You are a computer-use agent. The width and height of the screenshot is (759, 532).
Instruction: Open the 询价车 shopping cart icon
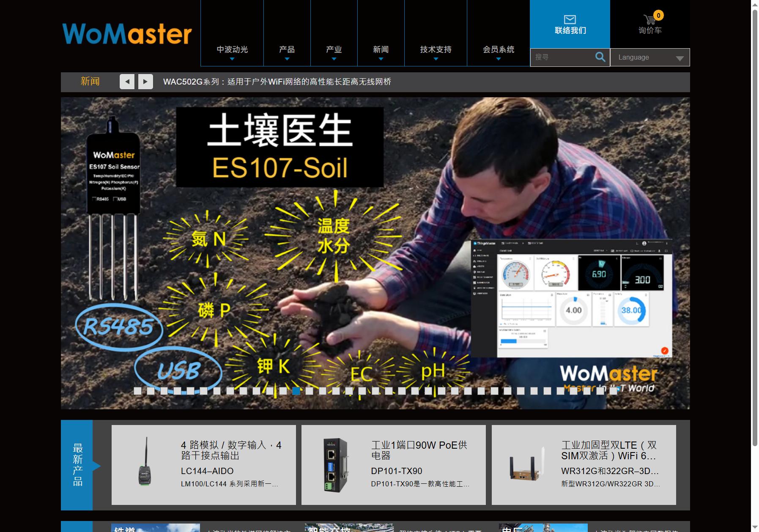point(649,19)
